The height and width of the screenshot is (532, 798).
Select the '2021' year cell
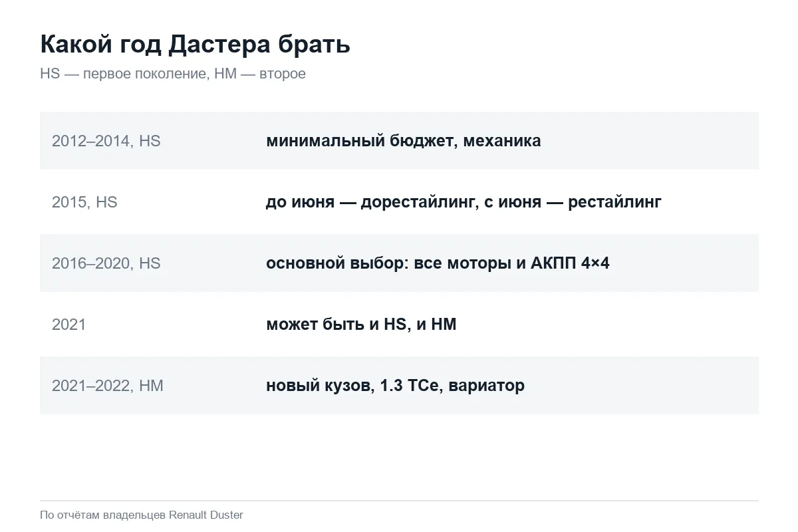69,325
